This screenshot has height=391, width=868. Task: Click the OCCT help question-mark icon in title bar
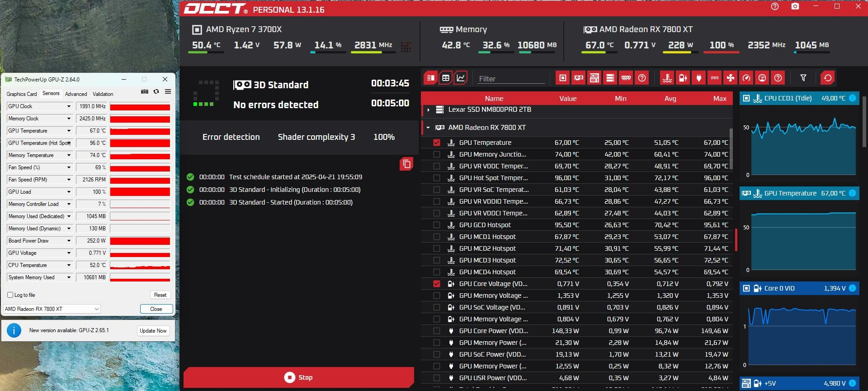(775, 7)
